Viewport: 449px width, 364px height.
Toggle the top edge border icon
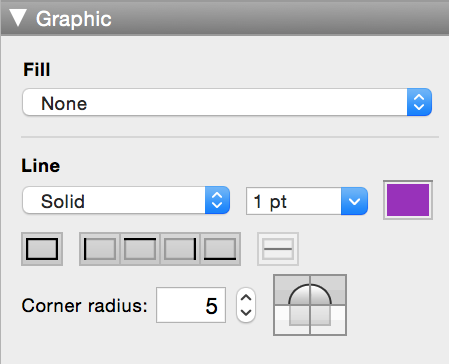click(140, 249)
